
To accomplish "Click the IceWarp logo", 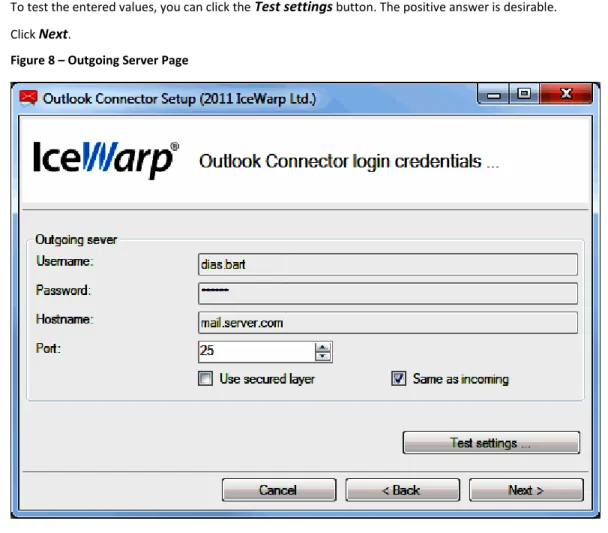I will point(106,159).
